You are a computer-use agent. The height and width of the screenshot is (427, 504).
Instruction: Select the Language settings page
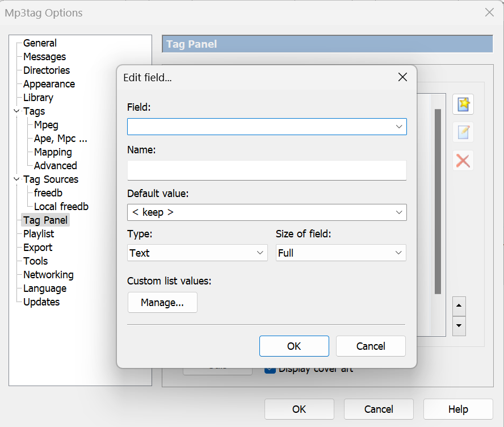tap(44, 288)
